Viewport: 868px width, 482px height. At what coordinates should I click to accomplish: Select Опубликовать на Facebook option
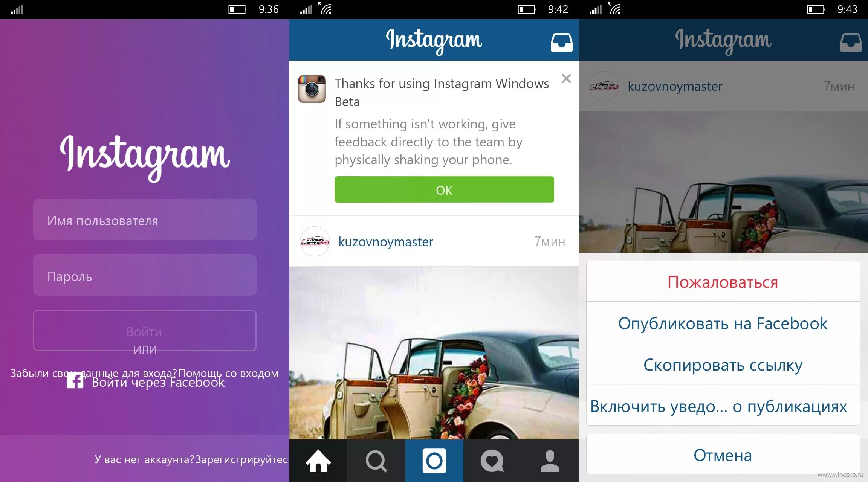coord(723,323)
